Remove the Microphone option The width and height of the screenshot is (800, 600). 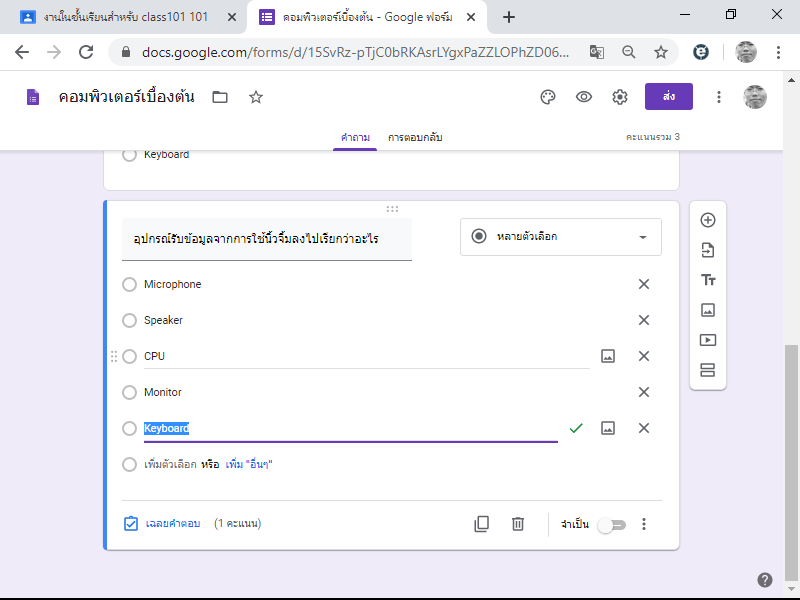[x=644, y=284]
